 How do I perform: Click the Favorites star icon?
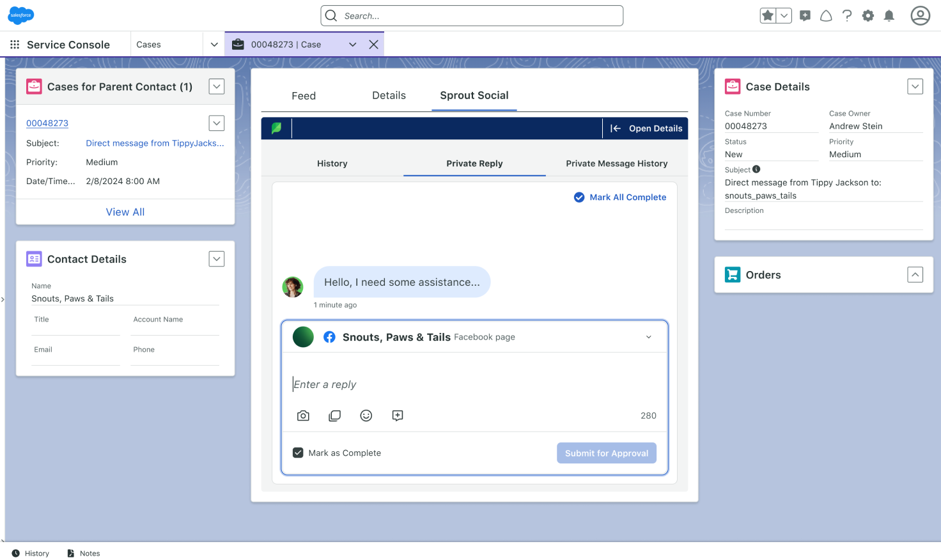[x=768, y=16]
